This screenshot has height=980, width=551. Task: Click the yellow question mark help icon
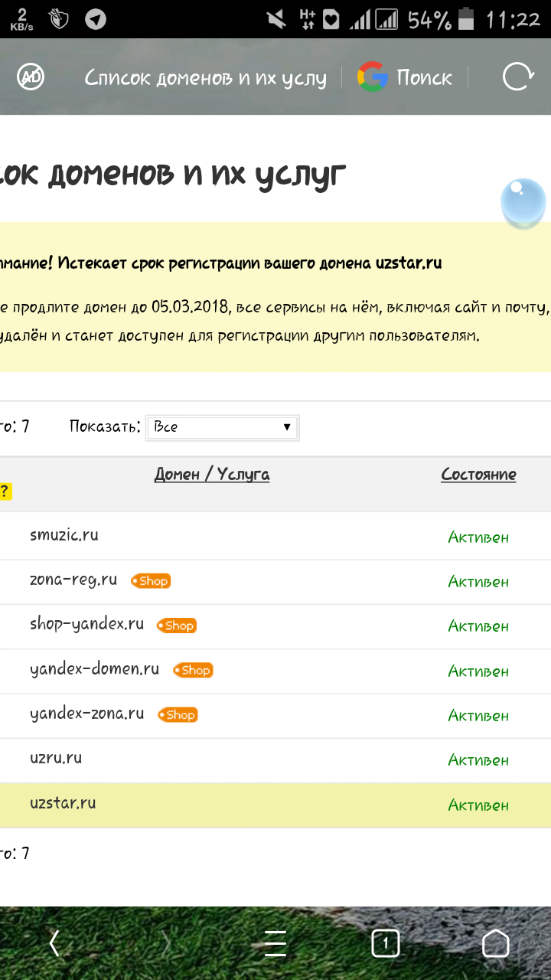[5, 492]
